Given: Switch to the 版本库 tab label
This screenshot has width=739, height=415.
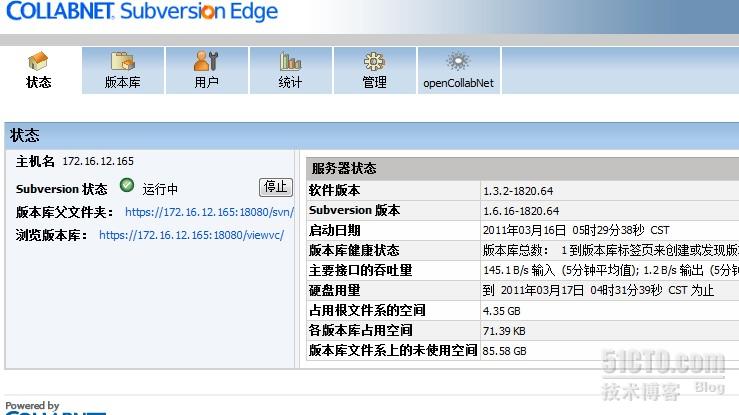Looking at the screenshot, I should pyautogui.click(x=123, y=82).
